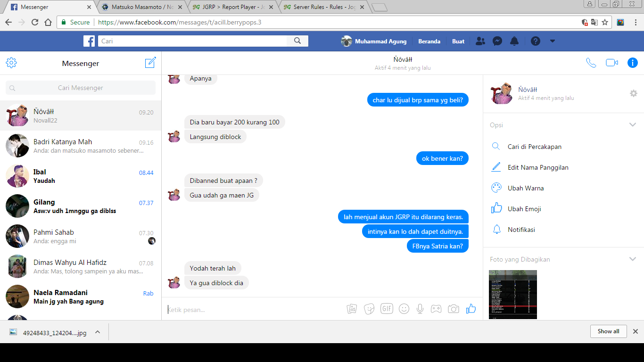
Task: Open the emoji picker smiley icon
Action: click(x=404, y=309)
